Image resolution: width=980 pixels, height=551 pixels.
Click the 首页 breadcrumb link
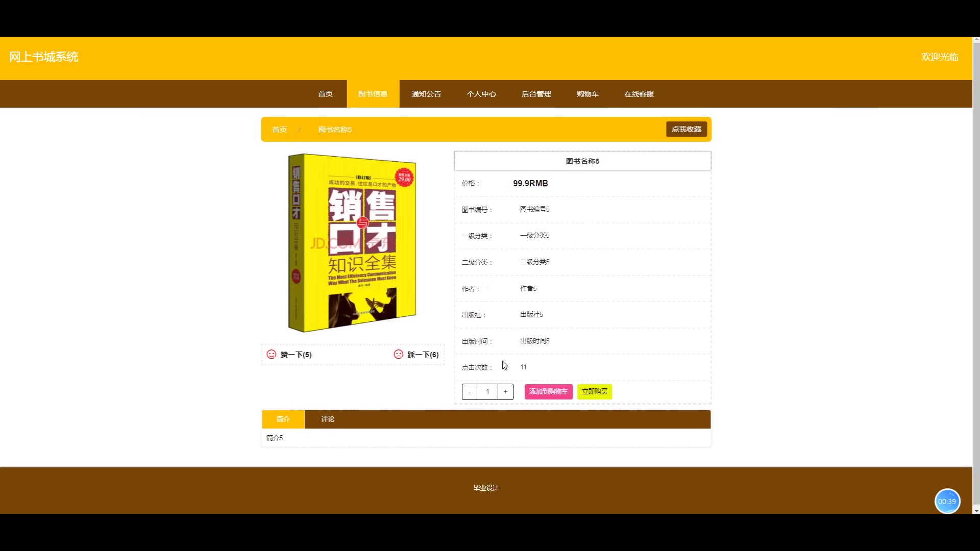tap(279, 130)
